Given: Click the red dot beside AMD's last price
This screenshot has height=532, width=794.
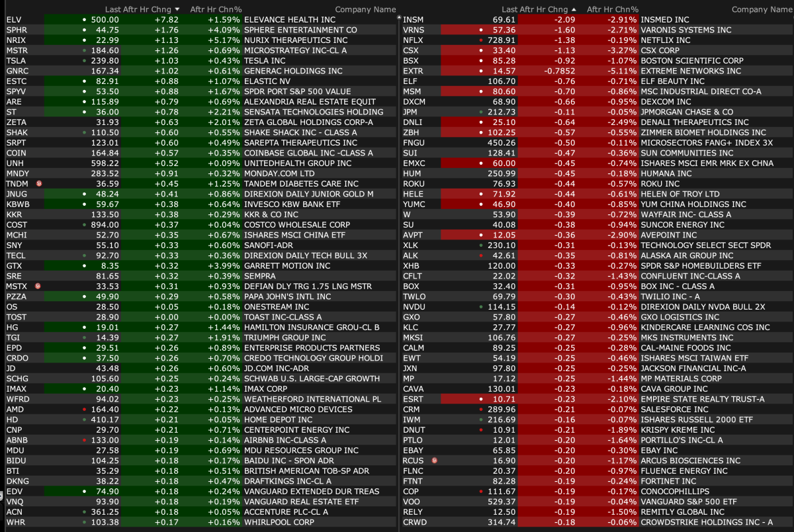Looking at the screenshot, I should pos(83,410).
